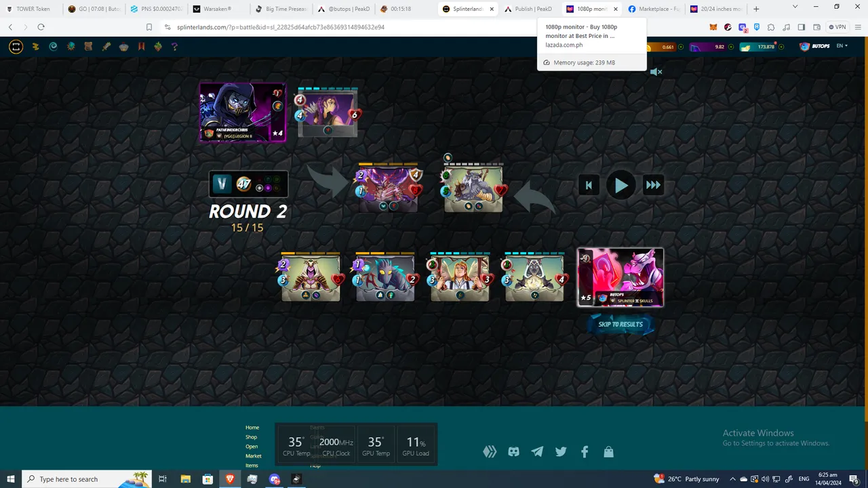Screen dimensions: 868x488
Task: Switch to the Warsaken browser tab
Action: tap(217, 9)
